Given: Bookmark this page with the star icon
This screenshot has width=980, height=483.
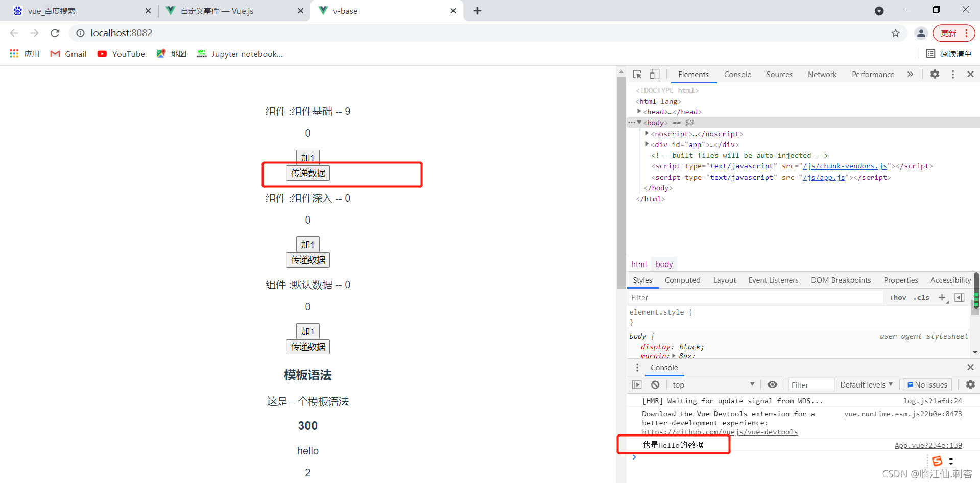Looking at the screenshot, I should pos(895,33).
